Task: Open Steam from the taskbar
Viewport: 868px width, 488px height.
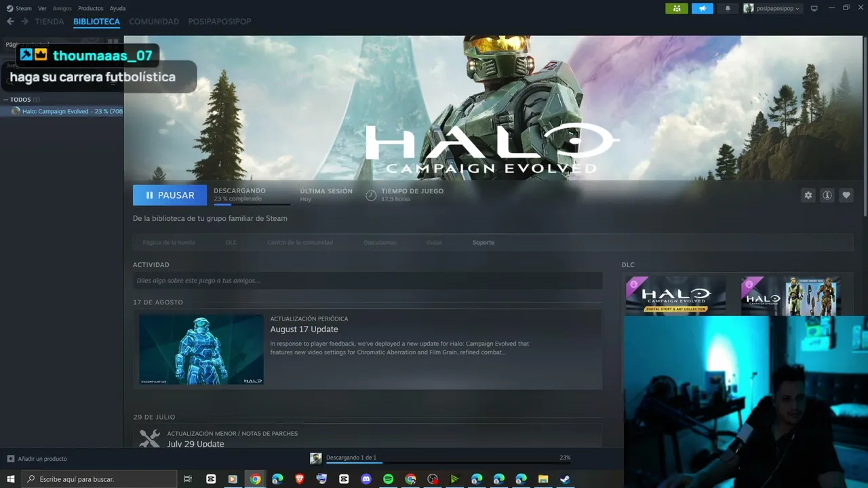Action: coord(565,479)
